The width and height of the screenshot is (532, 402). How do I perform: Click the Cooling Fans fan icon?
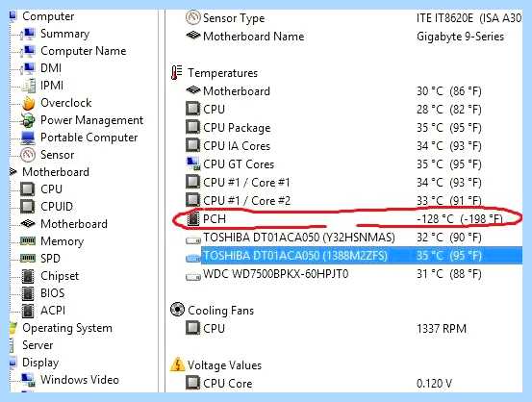(x=177, y=310)
